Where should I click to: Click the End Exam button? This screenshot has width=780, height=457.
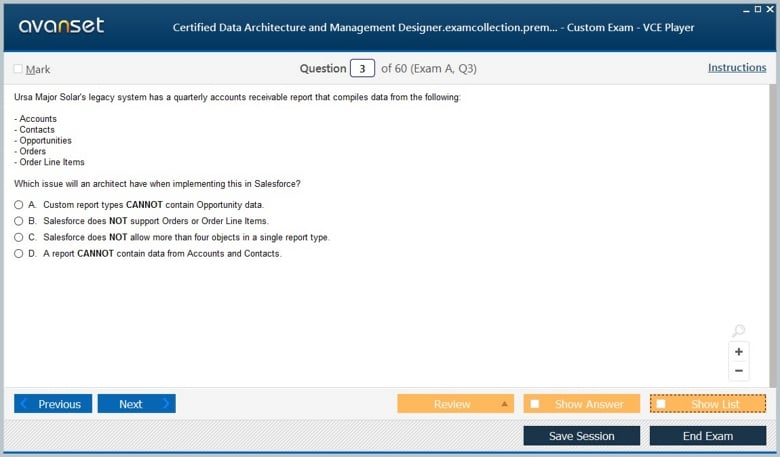pyautogui.click(x=708, y=436)
